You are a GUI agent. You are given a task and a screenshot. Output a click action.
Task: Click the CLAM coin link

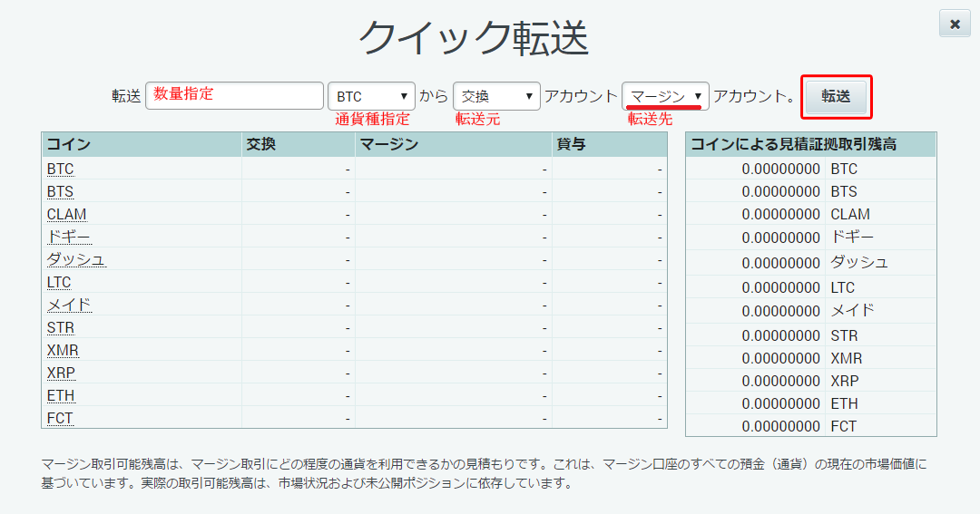pos(66,215)
